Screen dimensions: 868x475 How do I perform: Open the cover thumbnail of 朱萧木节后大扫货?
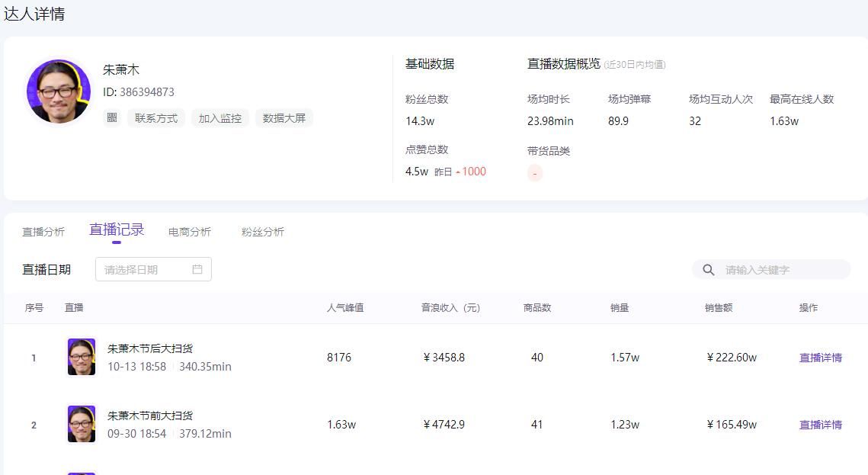(x=81, y=355)
